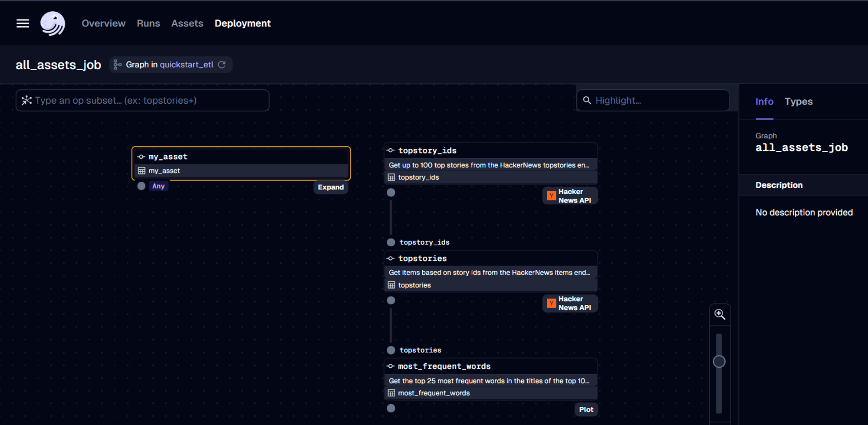Click the op icon beside the topstories title
Viewport: 868px width, 425px height.
tap(390, 258)
